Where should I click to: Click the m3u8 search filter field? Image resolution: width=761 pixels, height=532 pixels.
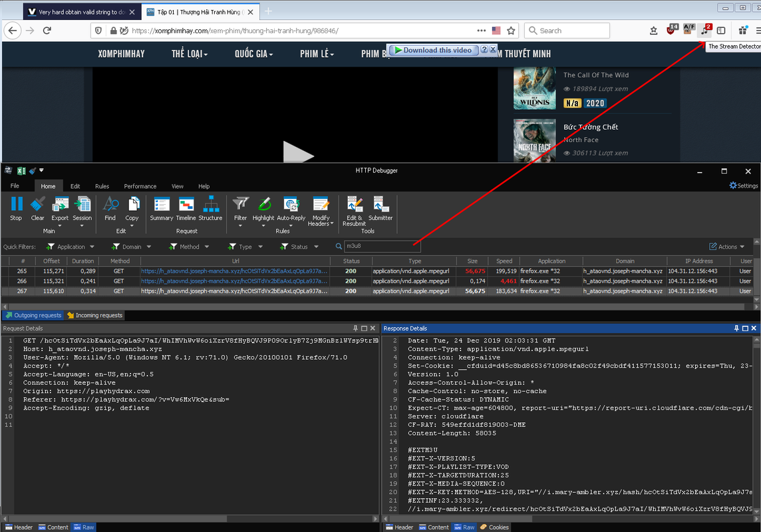click(x=382, y=246)
